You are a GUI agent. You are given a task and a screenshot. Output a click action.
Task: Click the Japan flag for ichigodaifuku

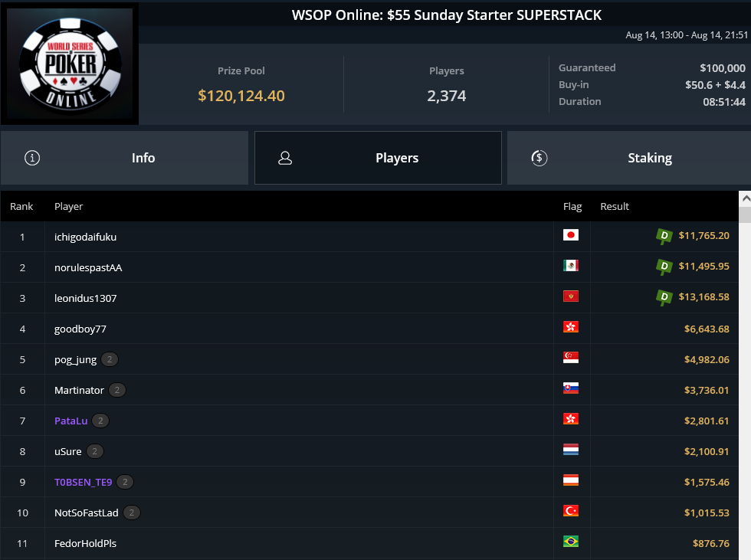click(x=571, y=235)
